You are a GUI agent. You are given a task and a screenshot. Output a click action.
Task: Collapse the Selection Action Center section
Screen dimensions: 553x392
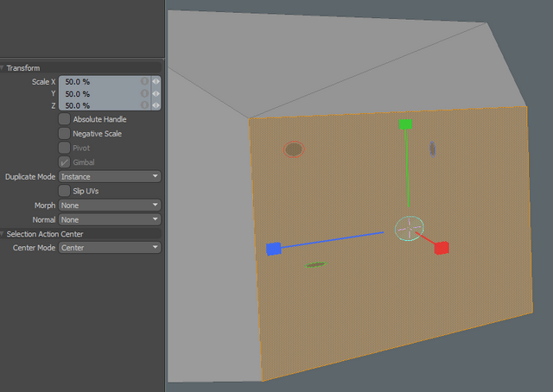coord(3,234)
